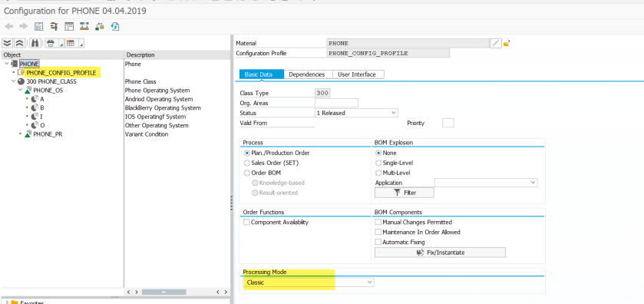Click the Priority input field
The image size is (644, 304).
point(447,123)
